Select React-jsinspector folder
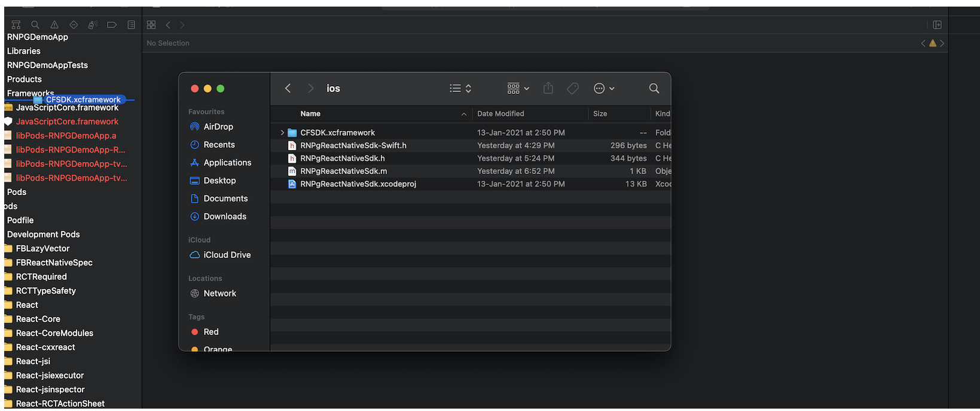This screenshot has width=980, height=411. point(50,389)
